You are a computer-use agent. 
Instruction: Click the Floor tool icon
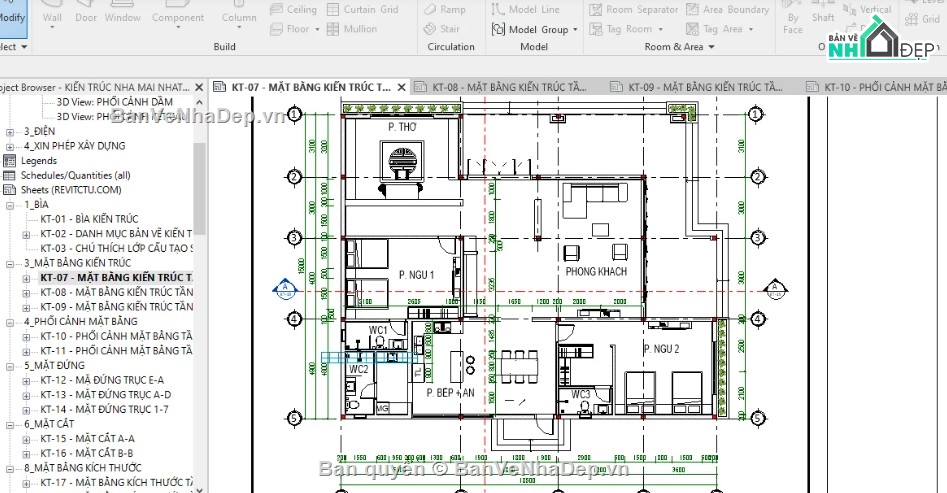pyautogui.click(x=277, y=29)
